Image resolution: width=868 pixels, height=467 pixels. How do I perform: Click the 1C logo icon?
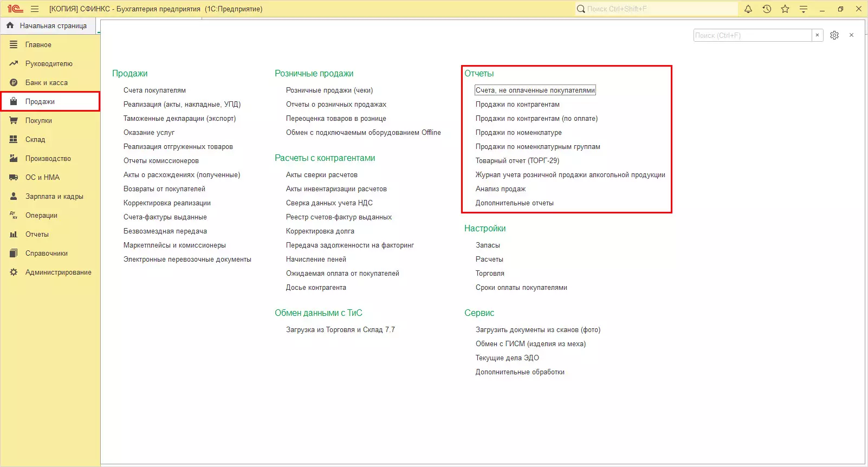click(x=15, y=9)
